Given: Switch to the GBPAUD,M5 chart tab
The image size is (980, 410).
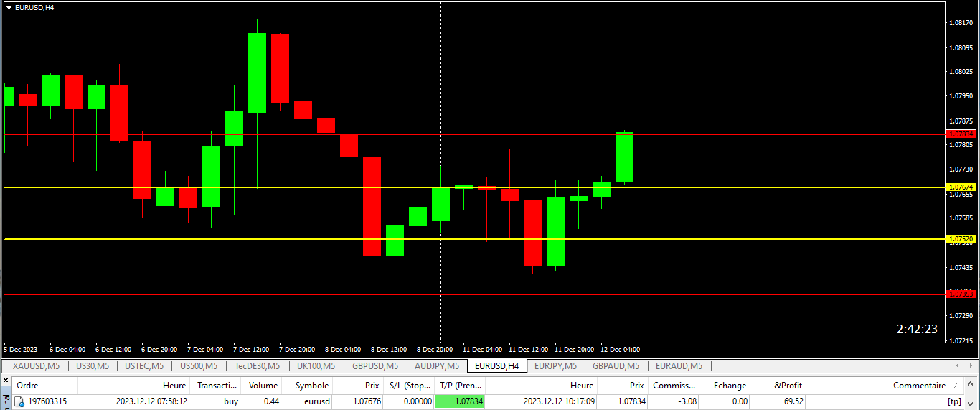Looking at the screenshot, I should (616, 366).
